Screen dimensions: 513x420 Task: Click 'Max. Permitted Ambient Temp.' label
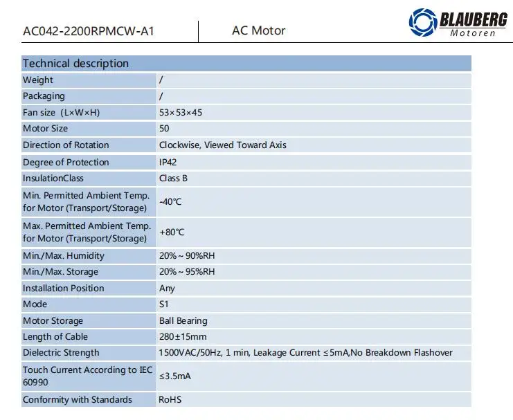click(87, 232)
